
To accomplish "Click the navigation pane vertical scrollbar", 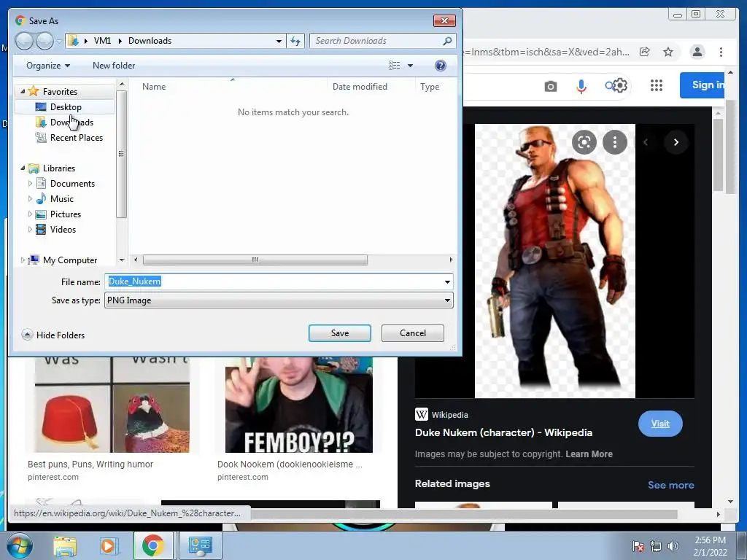I will tap(122, 154).
